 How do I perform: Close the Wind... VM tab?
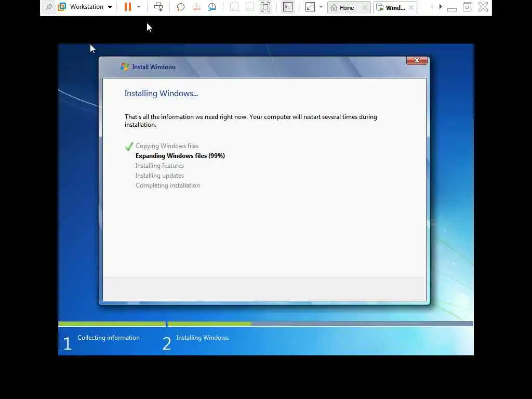point(411,7)
